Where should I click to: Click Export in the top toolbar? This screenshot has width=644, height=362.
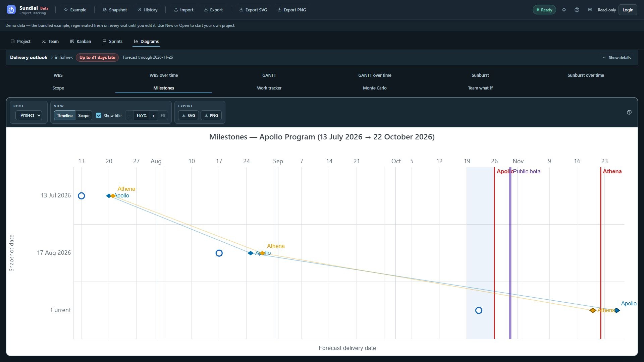pyautogui.click(x=213, y=10)
